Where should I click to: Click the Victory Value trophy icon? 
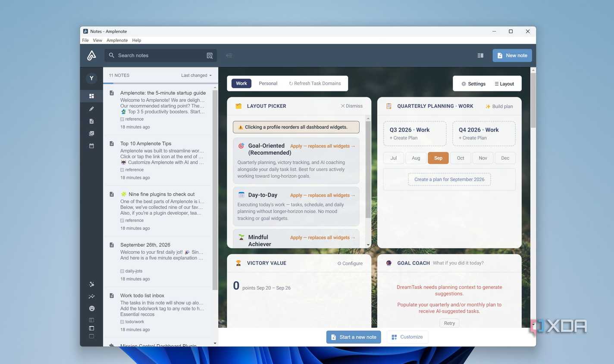click(238, 263)
